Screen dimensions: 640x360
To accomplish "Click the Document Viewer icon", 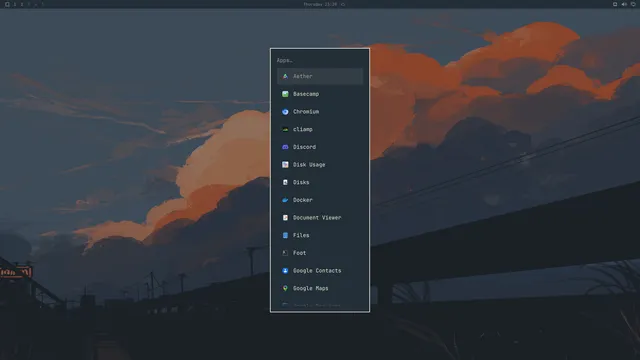I will 285,218.
